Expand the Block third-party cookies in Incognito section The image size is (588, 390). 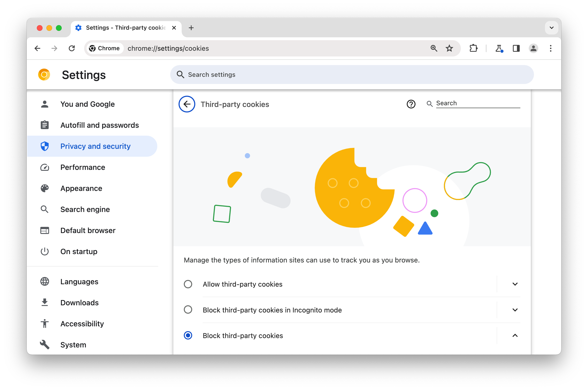click(x=515, y=310)
